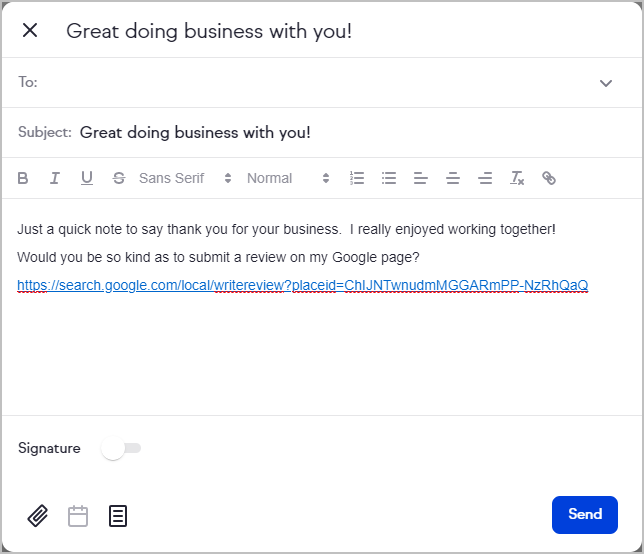Send the email
This screenshot has width=644, height=554.
(584, 515)
